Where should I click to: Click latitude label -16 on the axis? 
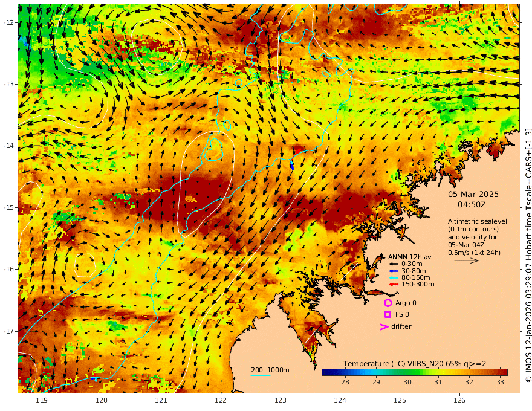pyautogui.click(x=9, y=269)
